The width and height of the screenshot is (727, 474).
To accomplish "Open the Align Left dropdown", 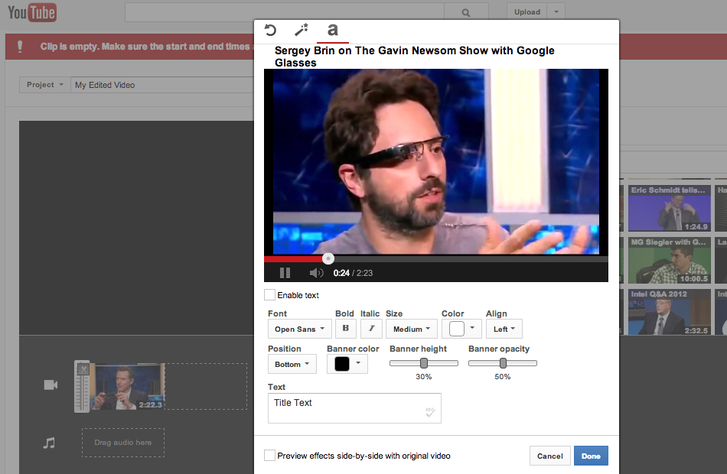I will pos(503,328).
